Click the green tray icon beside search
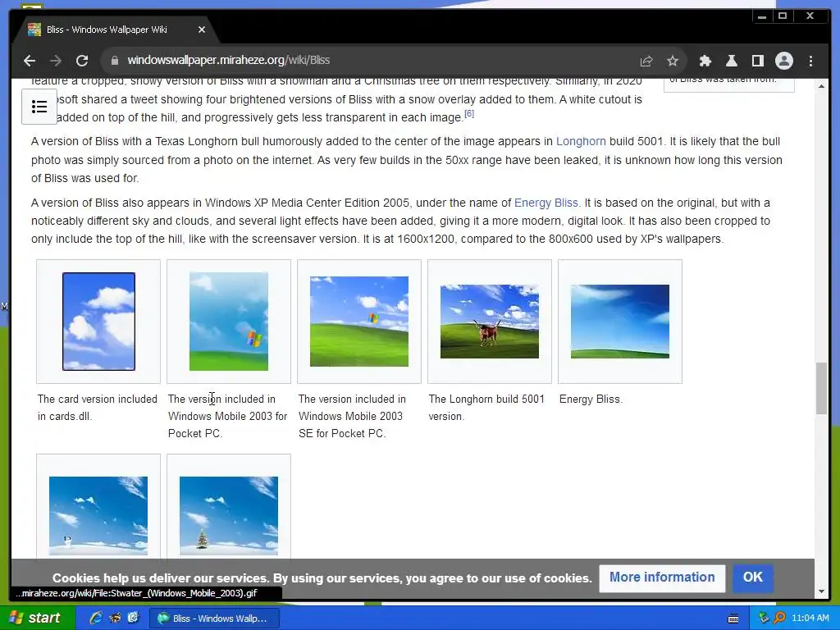This screenshot has height=630, width=840. [764, 618]
